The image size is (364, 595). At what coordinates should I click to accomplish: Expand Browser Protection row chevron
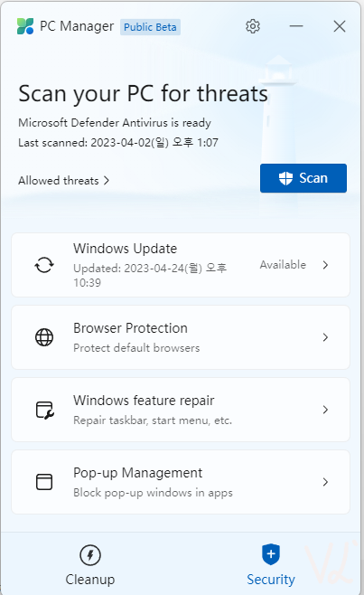click(x=325, y=337)
